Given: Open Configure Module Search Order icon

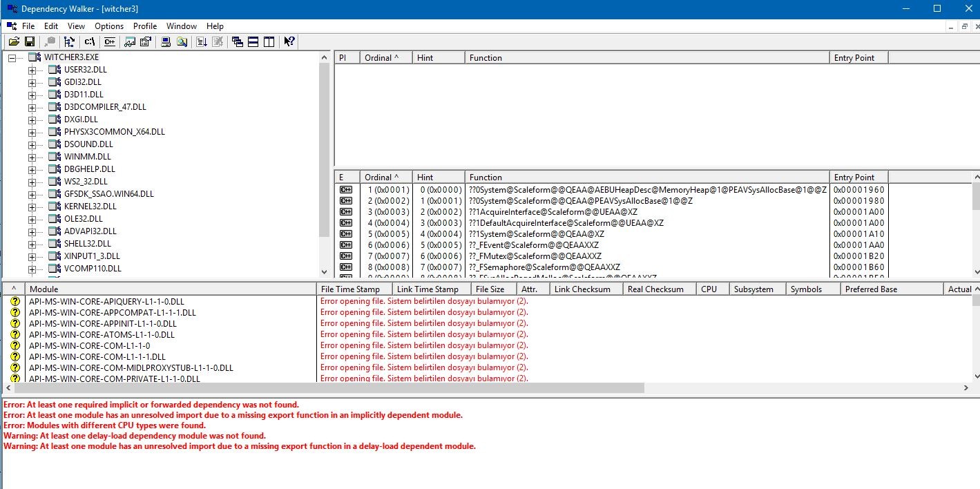Looking at the screenshot, I should 182,42.
